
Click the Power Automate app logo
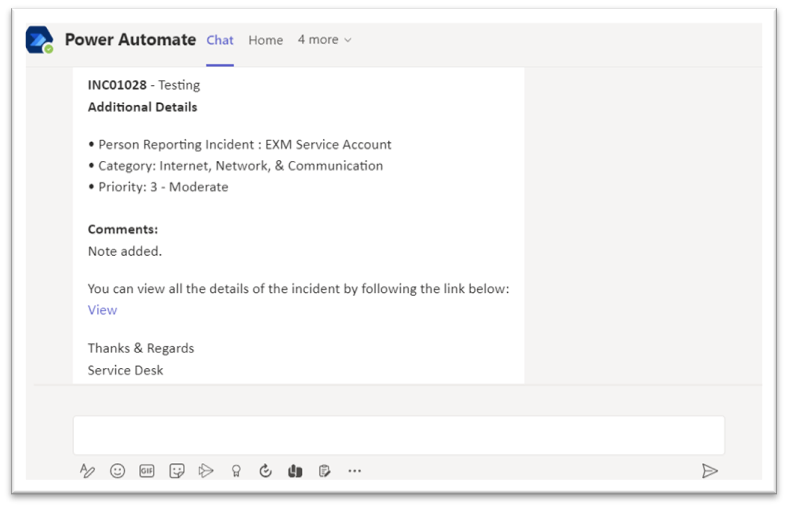click(40, 40)
